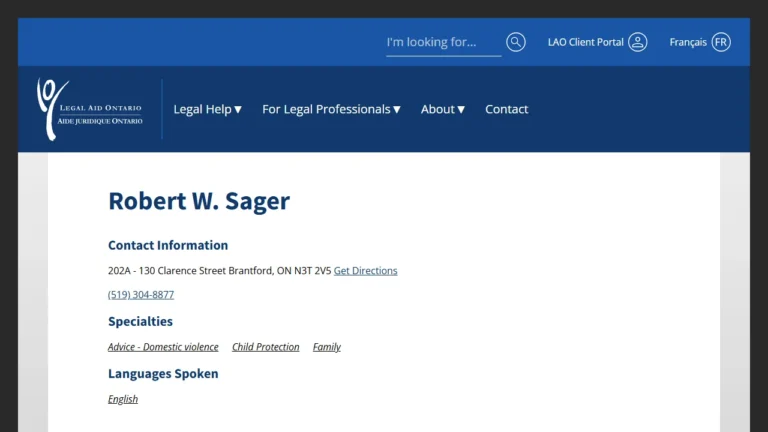This screenshot has height=432, width=768.
Task: Click the Contact Information heading
Action: click(x=168, y=245)
